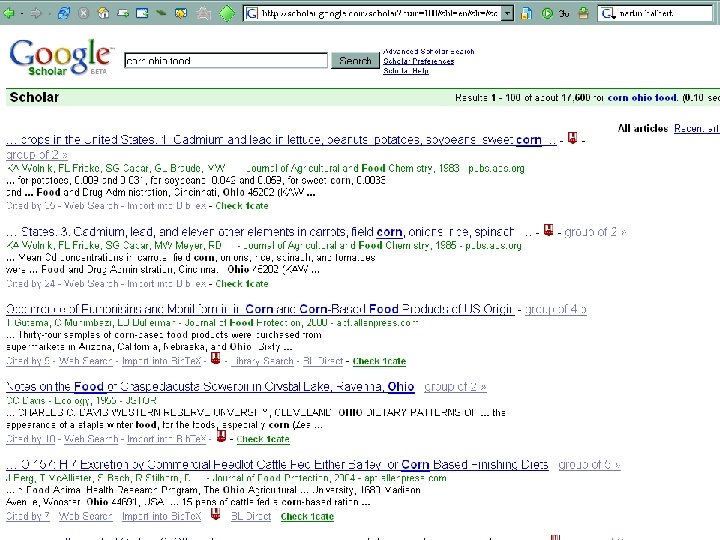The height and width of the screenshot is (540, 720).
Task: Click the yellow and blue picture toolbar icon
Action: pos(181,13)
